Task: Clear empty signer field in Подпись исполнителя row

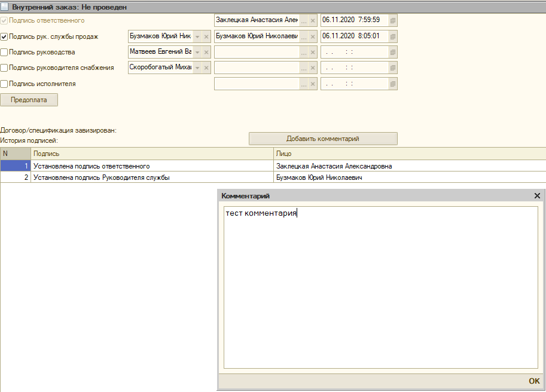Action: tap(313, 84)
